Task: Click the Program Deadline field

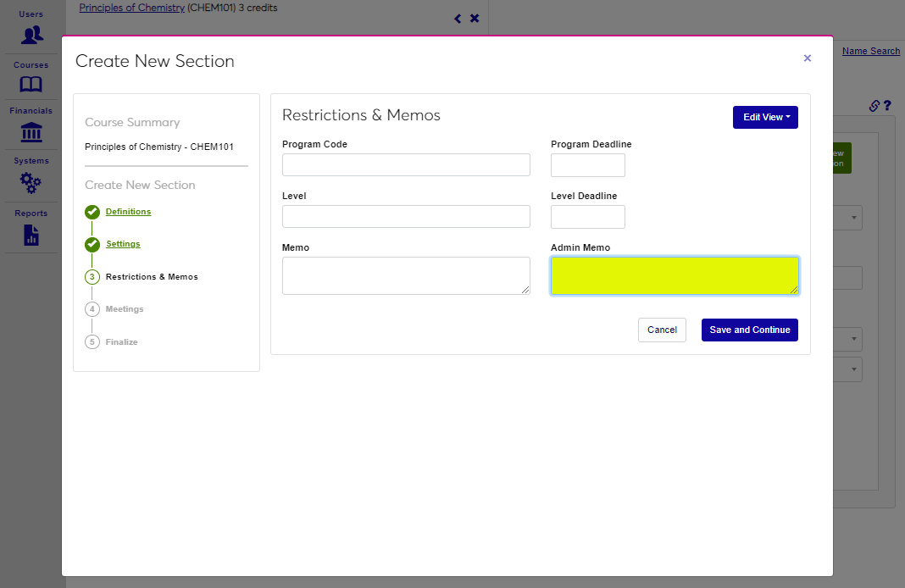Action: pos(587,165)
